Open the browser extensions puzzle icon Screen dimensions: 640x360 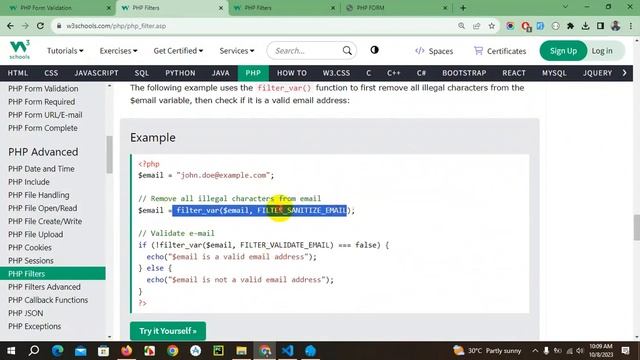pos(570,26)
